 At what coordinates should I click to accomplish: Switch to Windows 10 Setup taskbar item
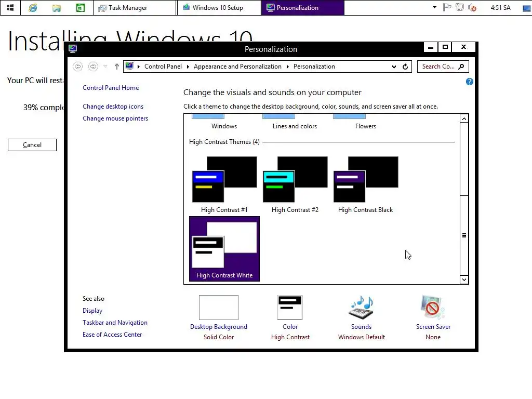click(219, 8)
